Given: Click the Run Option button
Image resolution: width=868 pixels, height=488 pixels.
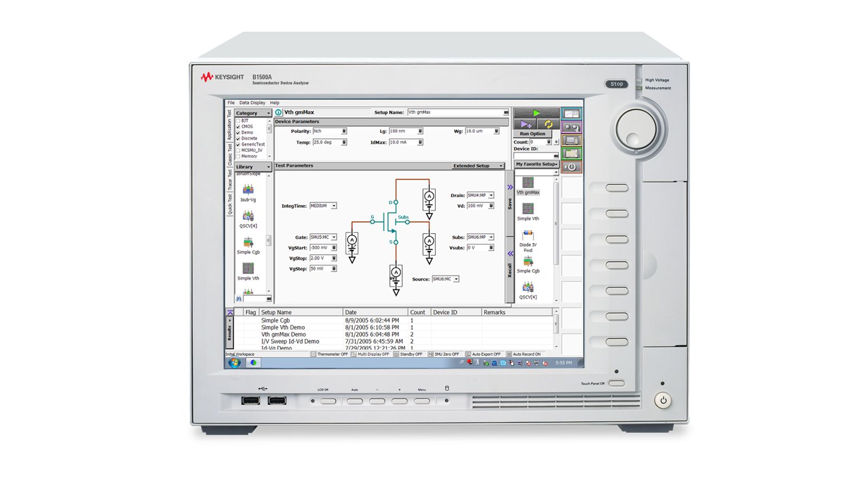Looking at the screenshot, I should [x=532, y=133].
